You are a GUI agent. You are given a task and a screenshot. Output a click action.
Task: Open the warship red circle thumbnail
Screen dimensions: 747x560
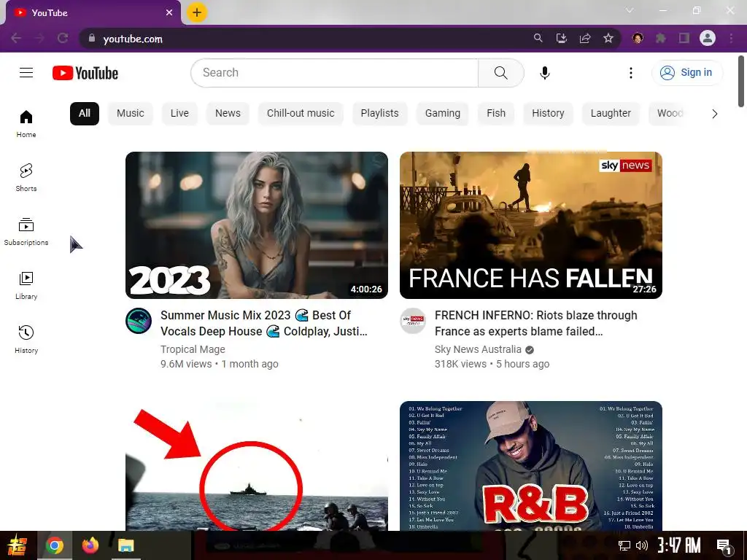click(x=257, y=466)
